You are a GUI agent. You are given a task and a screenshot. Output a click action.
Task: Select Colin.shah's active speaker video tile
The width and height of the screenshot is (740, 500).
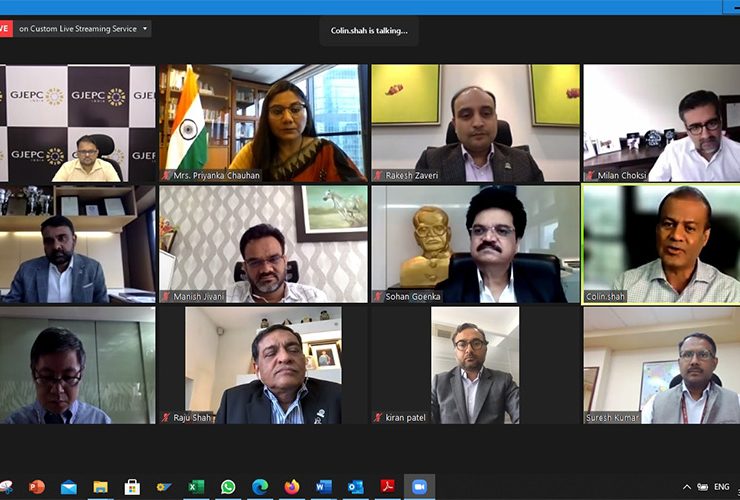pos(660,244)
